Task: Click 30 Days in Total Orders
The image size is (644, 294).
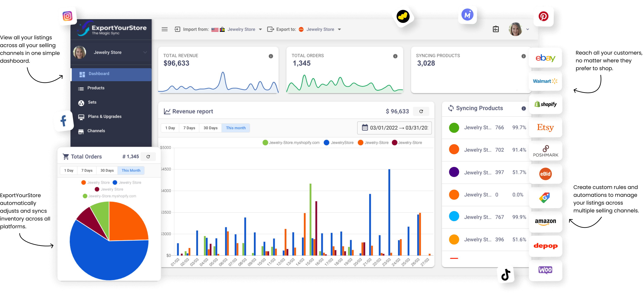Action: coord(107,170)
